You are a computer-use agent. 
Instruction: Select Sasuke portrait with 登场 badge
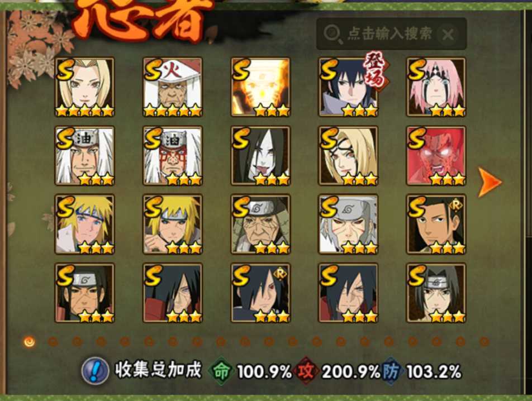(x=349, y=87)
